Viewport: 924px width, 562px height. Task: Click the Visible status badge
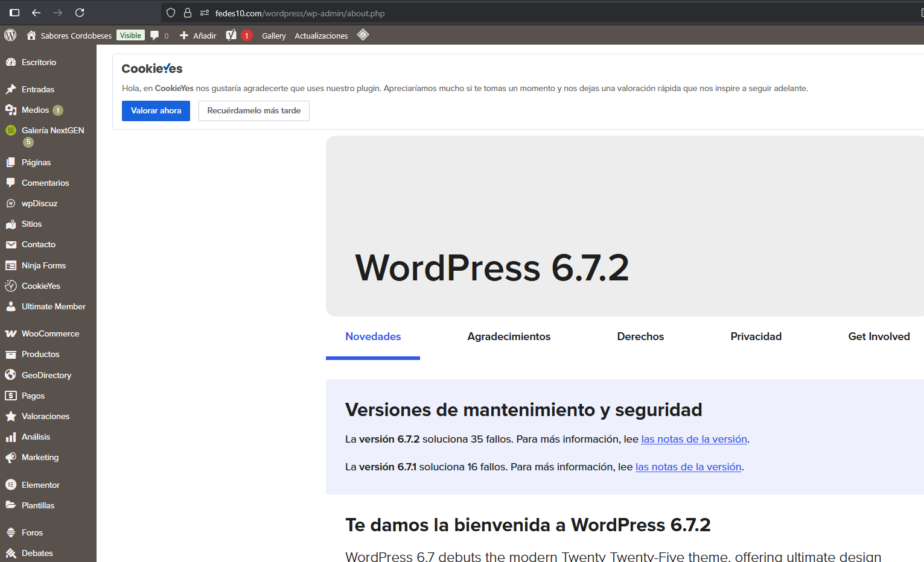[x=130, y=36]
